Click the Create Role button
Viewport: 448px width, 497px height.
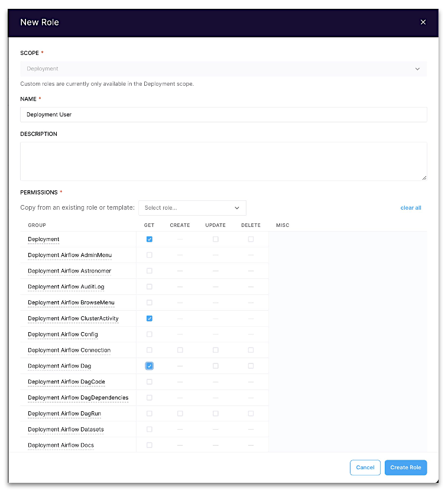click(405, 467)
